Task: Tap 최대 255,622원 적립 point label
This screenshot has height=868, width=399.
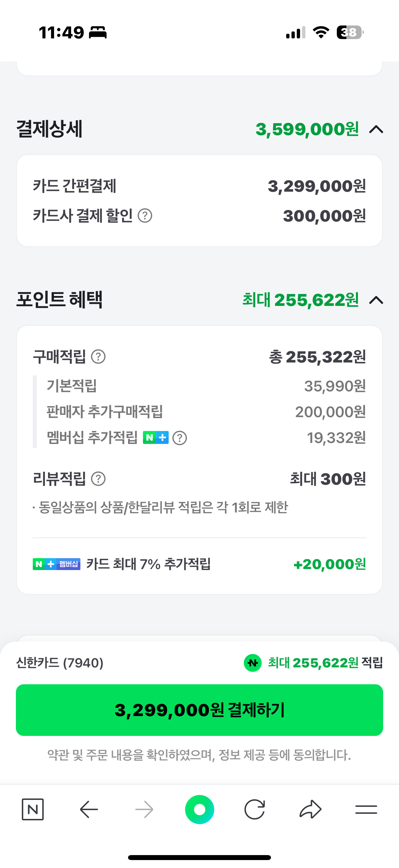Action: point(313,662)
